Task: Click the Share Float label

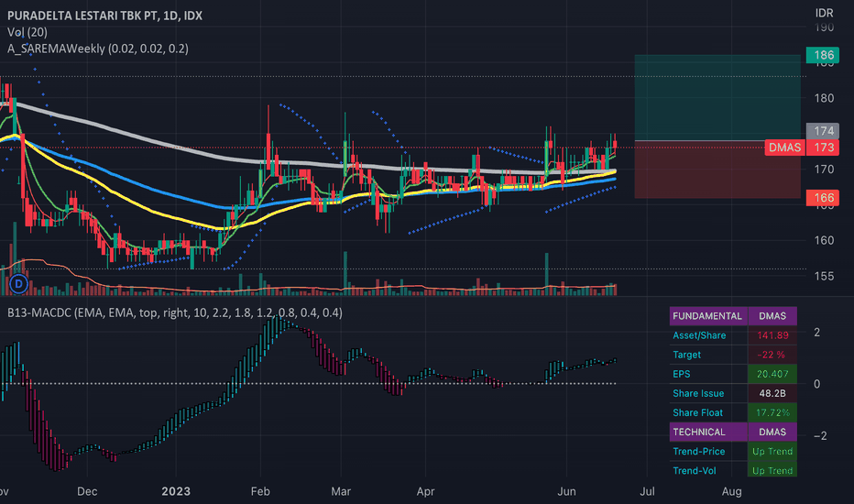Action: 697,413
